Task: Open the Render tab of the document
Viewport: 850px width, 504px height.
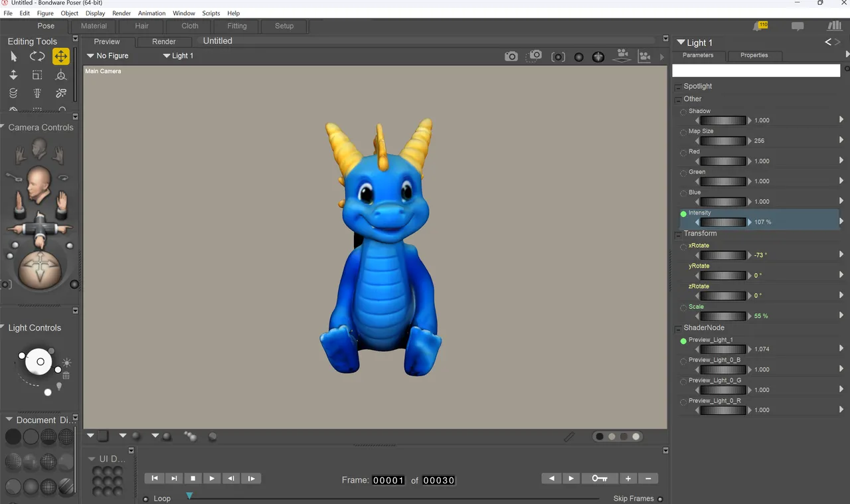Action: coord(164,41)
